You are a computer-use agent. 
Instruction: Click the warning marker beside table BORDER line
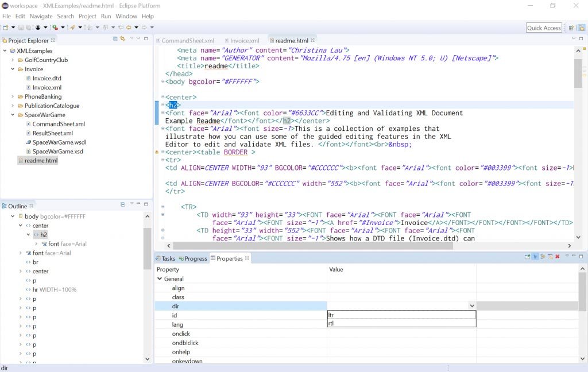tap(157, 152)
